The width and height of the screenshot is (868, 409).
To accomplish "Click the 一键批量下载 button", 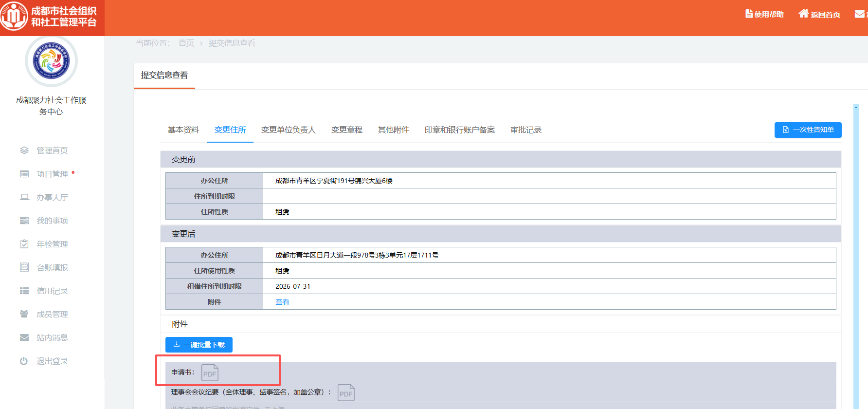I will coord(199,345).
